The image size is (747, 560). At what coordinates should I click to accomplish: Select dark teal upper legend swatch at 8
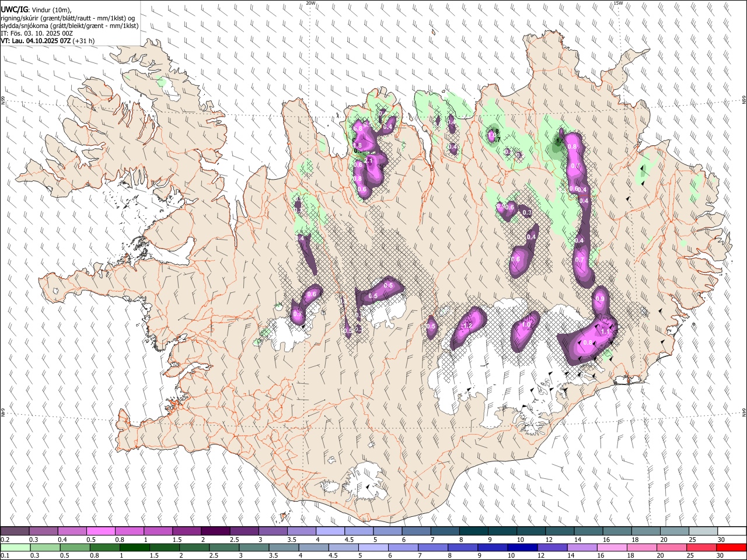(474, 531)
